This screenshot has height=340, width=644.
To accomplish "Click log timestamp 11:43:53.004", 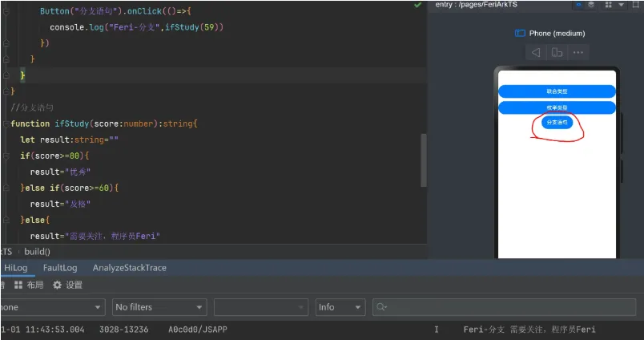I will tap(55, 330).
